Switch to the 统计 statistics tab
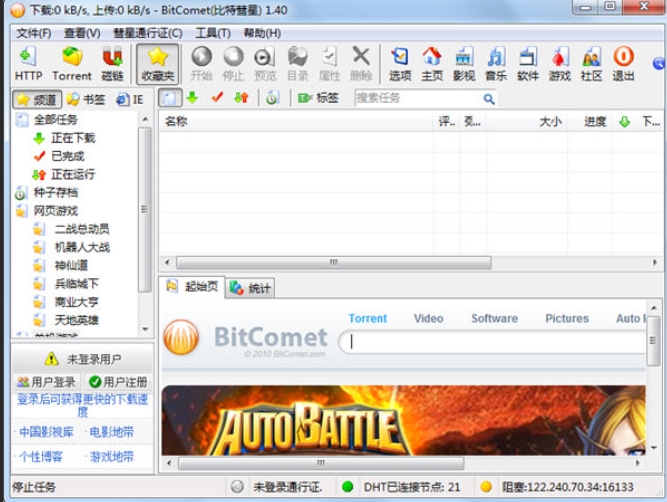This screenshot has height=502, width=667. click(250, 288)
